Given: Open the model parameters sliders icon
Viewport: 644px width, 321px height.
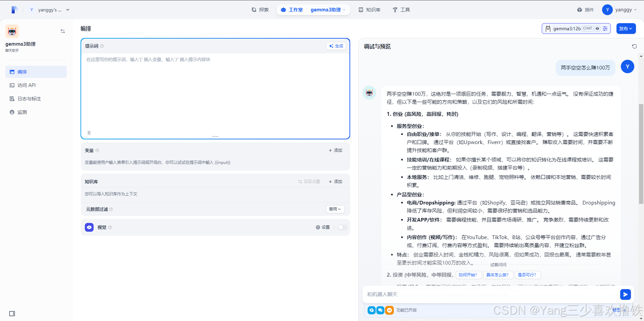Looking at the screenshot, I should (605, 29).
